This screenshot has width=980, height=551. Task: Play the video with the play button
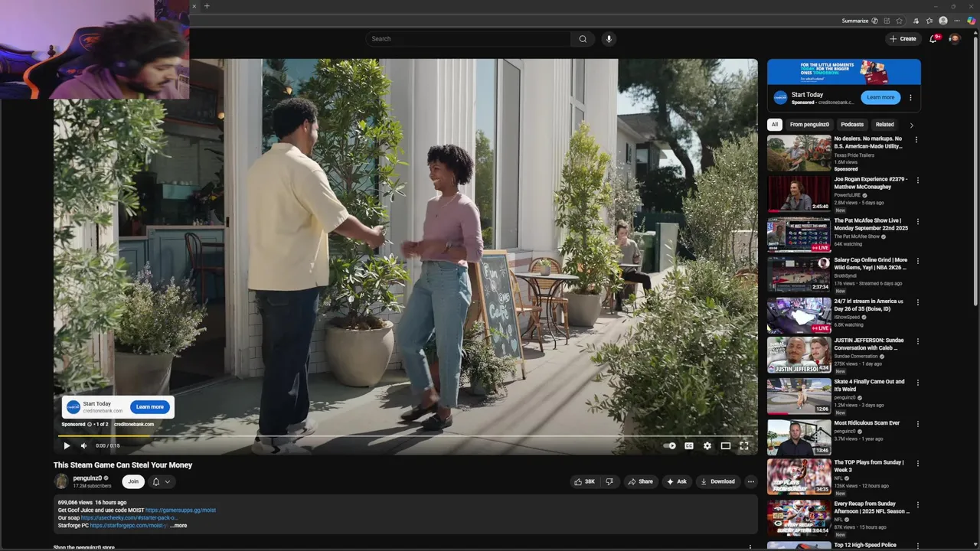click(x=67, y=445)
